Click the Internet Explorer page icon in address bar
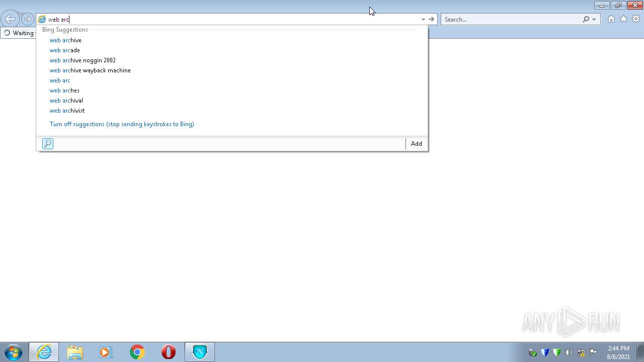 pyautogui.click(x=42, y=19)
